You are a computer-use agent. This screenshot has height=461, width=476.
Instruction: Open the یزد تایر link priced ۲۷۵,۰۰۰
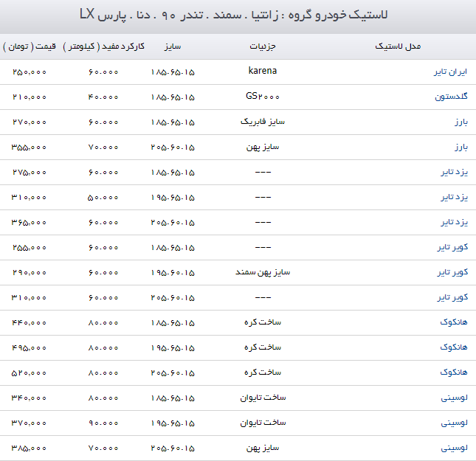[454, 173]
